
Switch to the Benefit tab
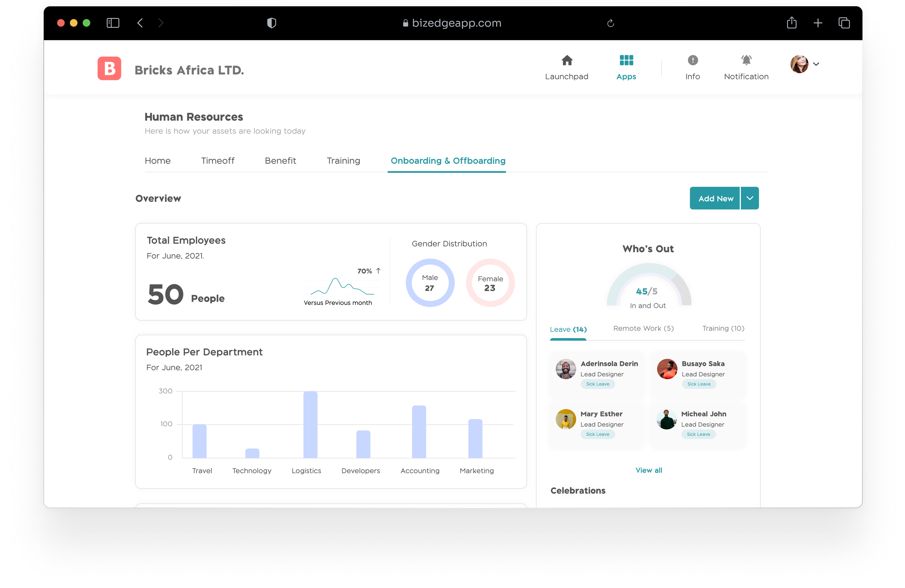coord(280,161)
